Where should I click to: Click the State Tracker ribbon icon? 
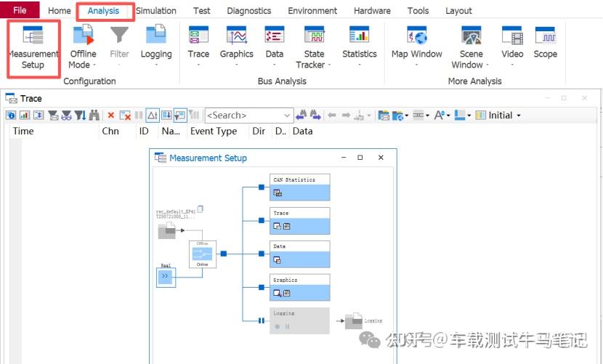[314, 36]
